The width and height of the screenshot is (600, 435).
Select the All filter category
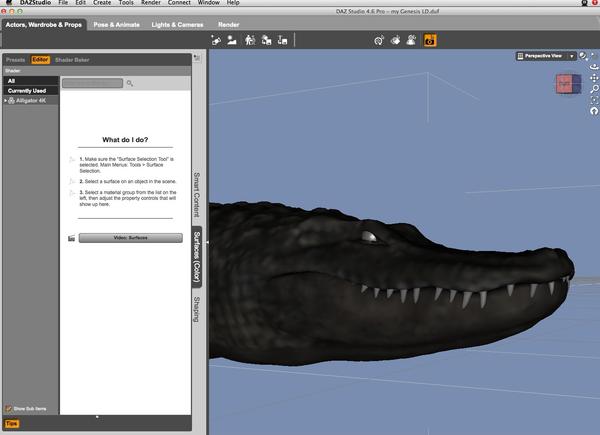pos(31,81)
